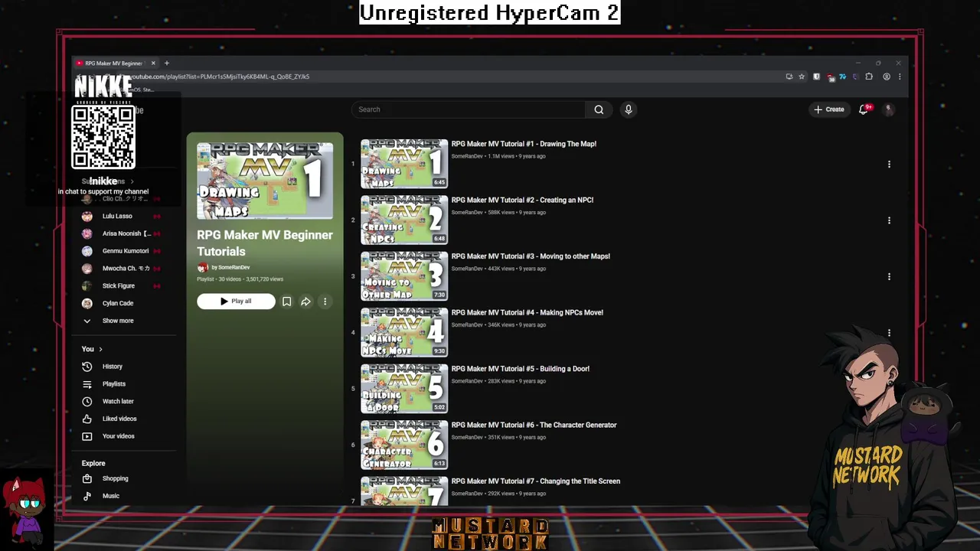Open Playlists from the sidebar
The image size is (980, 551).
point(113,384)
